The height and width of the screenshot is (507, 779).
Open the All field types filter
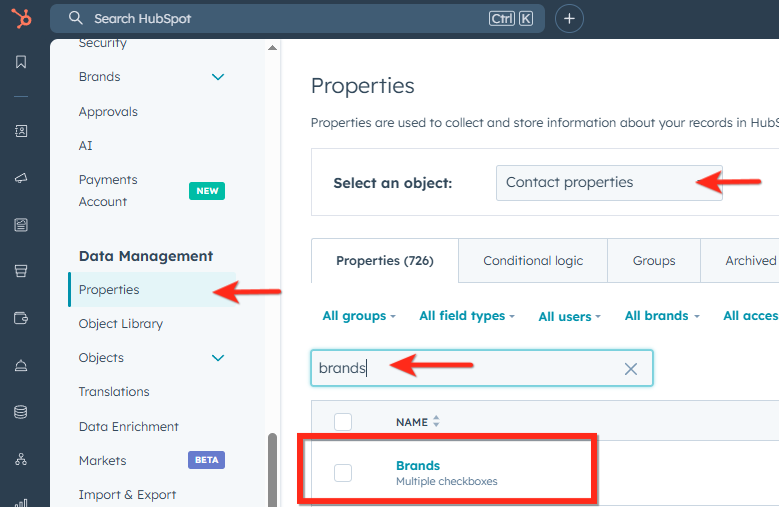click(467, 316)
